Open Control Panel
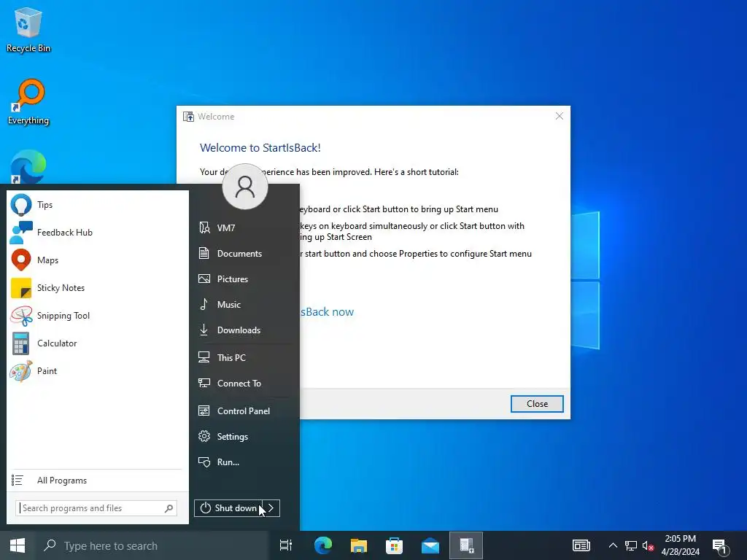The height and width of the screenshot is (560, 747). pos(245,411)
